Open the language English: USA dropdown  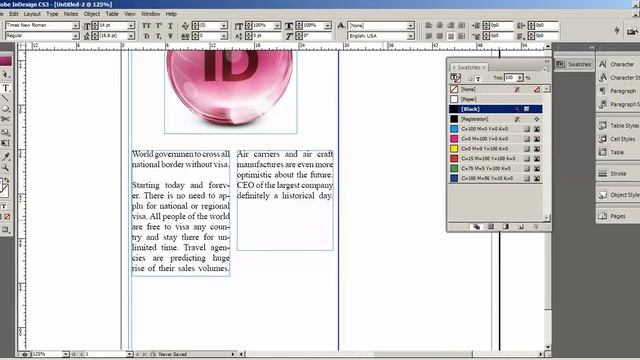(411, 36)
